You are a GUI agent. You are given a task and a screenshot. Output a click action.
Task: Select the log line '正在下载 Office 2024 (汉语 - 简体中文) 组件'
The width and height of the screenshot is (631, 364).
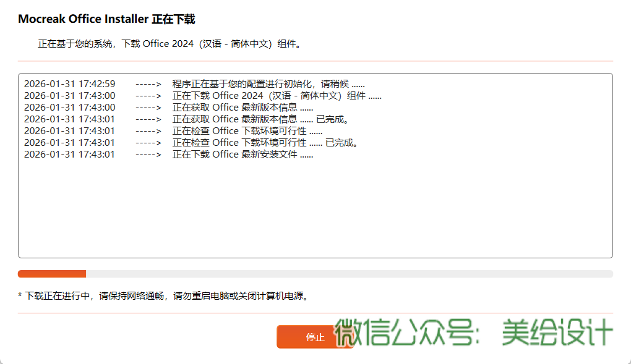click(277, 96)
